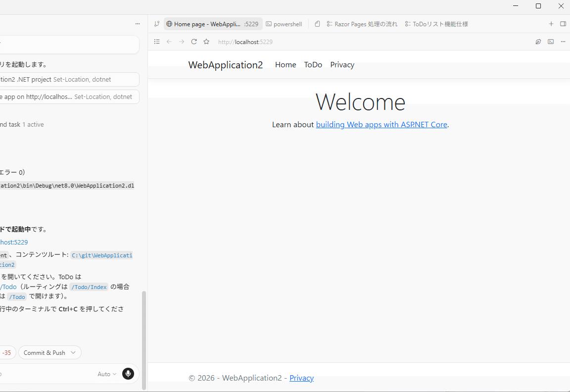
Task: Open the chat panel more options ellipsis
Action: [x=138, y=24]
